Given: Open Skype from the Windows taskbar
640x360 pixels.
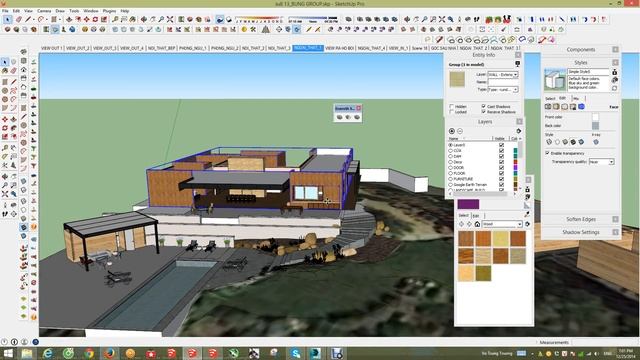Looking at the screenshot, I should (x=296, y=353).
